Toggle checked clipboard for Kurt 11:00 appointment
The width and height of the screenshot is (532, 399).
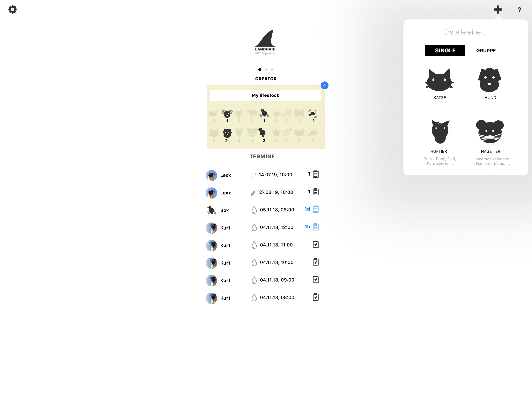coord(315,245)
